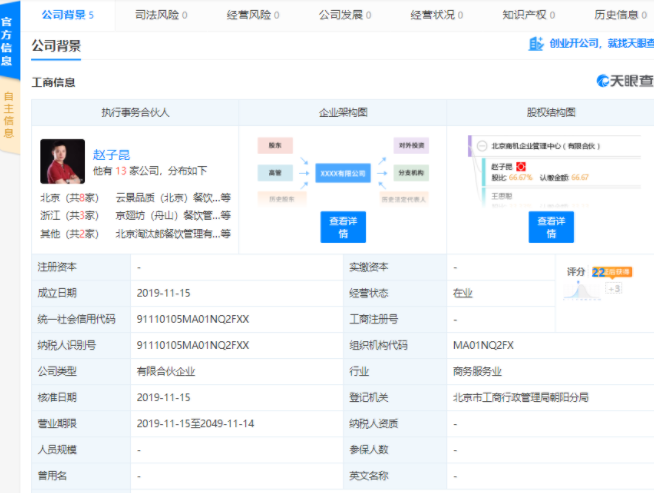This screenshot has height=493, width=654.
Task: Select the 自主信息 side tab
Action: [x=9, y=115]
